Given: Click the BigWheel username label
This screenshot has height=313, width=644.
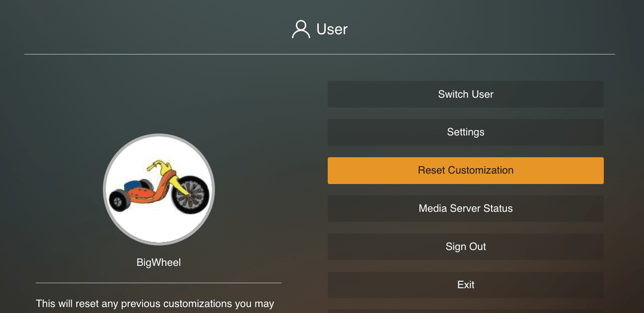Looking at the screenshot, I should pos(159,262).
